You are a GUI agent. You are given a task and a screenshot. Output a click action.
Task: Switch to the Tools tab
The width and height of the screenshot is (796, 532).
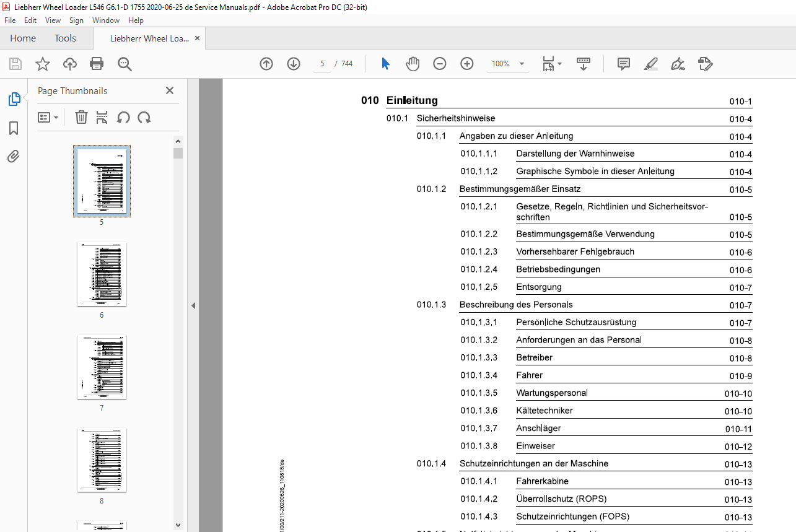tap(65, 38)
